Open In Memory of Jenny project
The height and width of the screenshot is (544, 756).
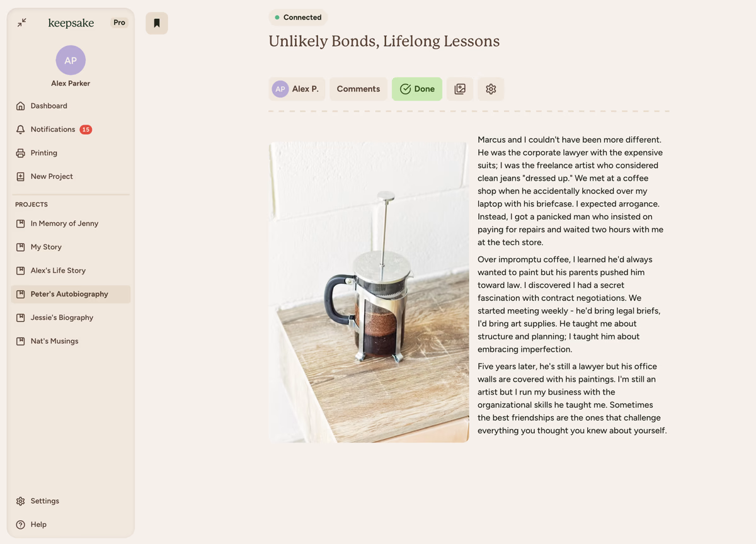[64, 224]
